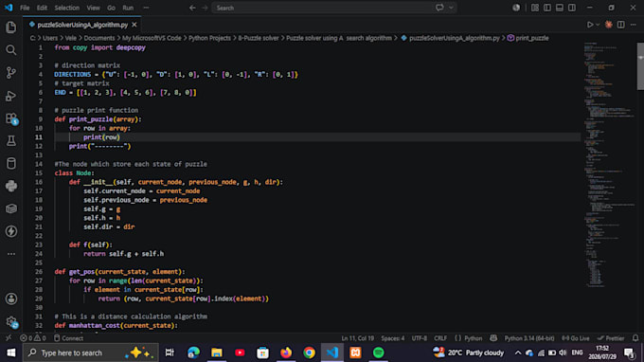Open the File menu
This screenshot has width=644, height=362.
pyautogui.click(x=25, y=8)
